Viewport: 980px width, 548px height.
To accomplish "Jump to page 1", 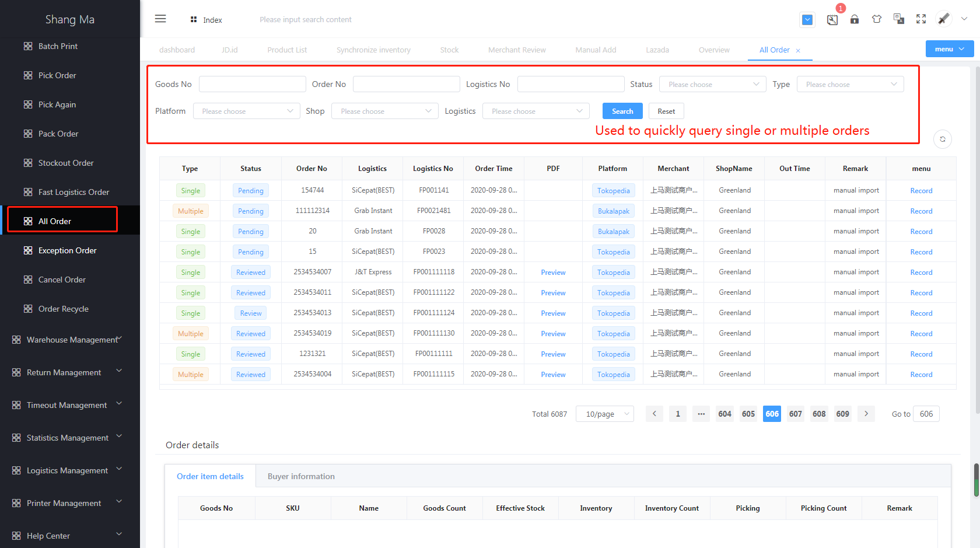I will [x=678, y=414].
